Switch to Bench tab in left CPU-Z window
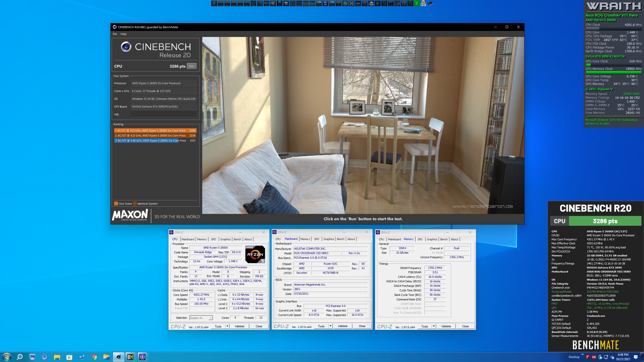Screen dimensions: 644x362 (x=237, y=239)
